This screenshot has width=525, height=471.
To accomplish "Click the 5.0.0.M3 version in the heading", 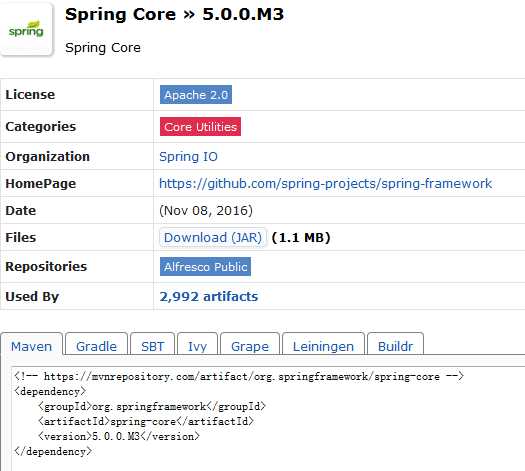I will click(x=243, y=14).
